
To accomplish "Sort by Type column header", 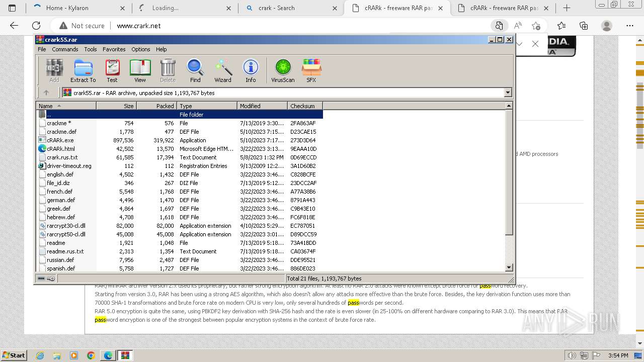I will [x=207, y=106].
